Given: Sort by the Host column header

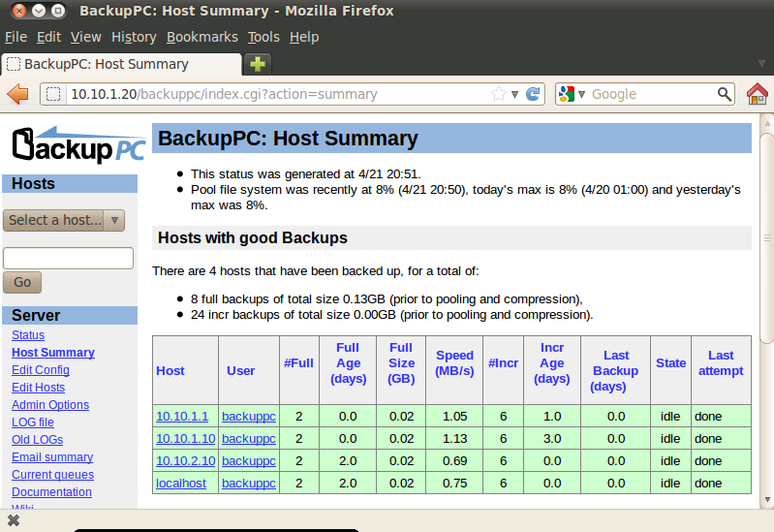Looking at the screenshot, I should pyautogui.click(x=170, y=371).
